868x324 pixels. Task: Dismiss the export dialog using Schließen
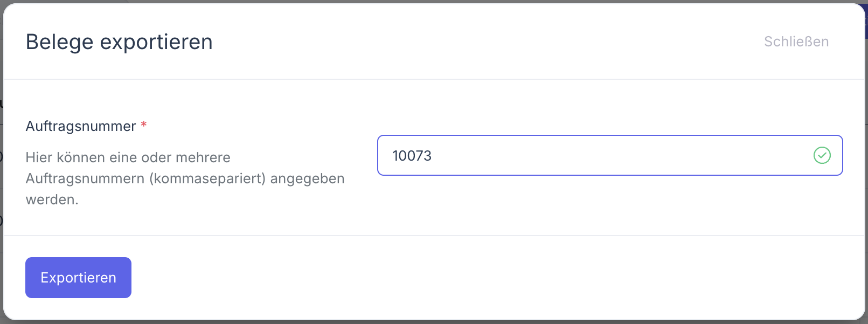point(796,42)
